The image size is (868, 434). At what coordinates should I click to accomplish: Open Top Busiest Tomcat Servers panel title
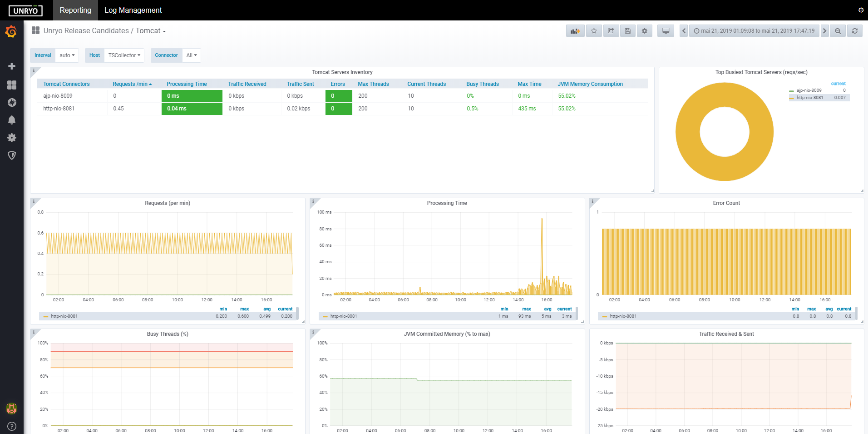pyautogui.click(x=761, y=72)
